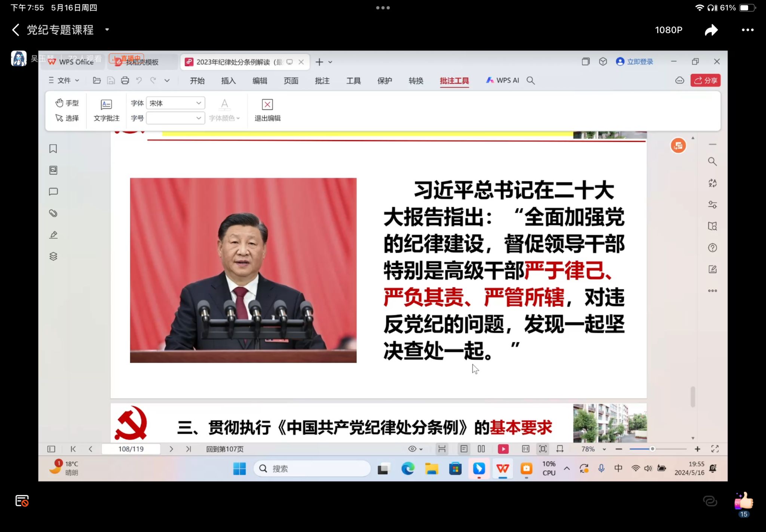Open the comments panel icon in sidebar
Image resolution: width=766 pixels, height=532 pixels.
(53, 192)
